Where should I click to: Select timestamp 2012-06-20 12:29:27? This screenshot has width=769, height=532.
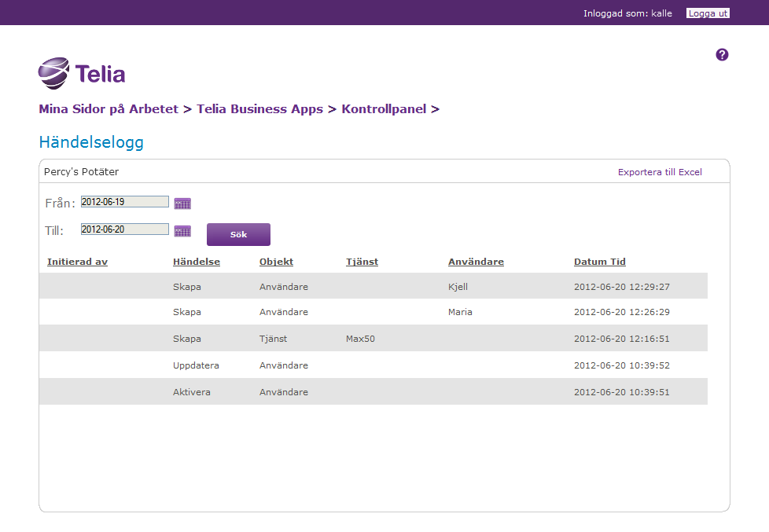(622, 287)
